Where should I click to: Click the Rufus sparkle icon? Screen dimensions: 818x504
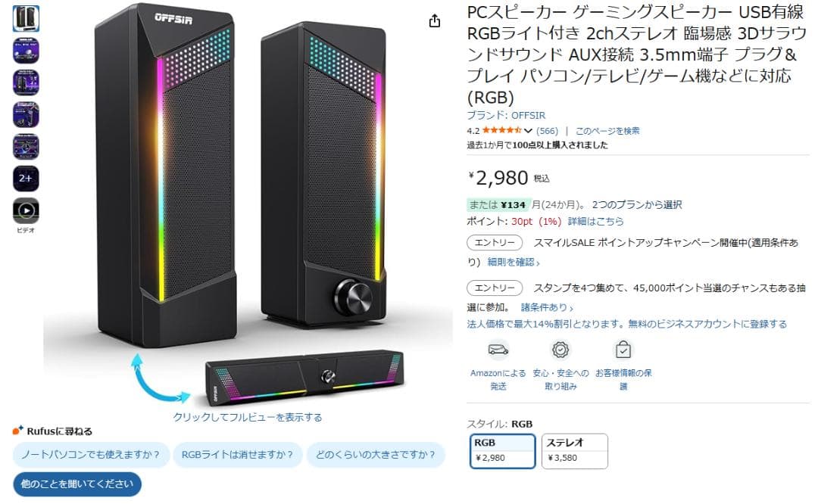pos(18,431)
